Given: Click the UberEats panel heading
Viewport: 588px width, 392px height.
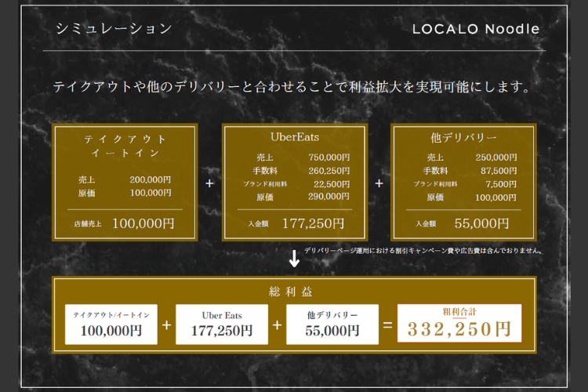Looking at the screenshot, I should click(295, 136).
